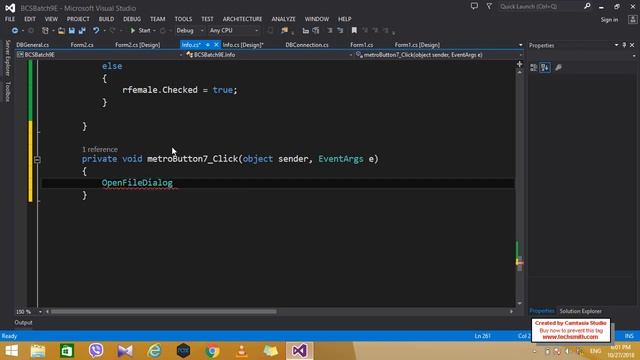Switch to the Form1.cs [Design] tab
The height and width of the screenshot is (360, 640).
417,45
